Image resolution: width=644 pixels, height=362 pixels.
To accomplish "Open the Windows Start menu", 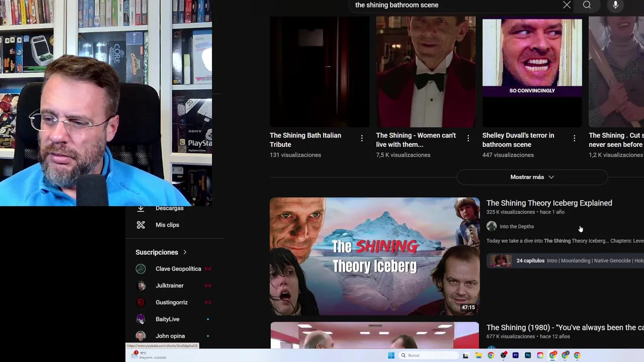I will (x=391, y=355).
